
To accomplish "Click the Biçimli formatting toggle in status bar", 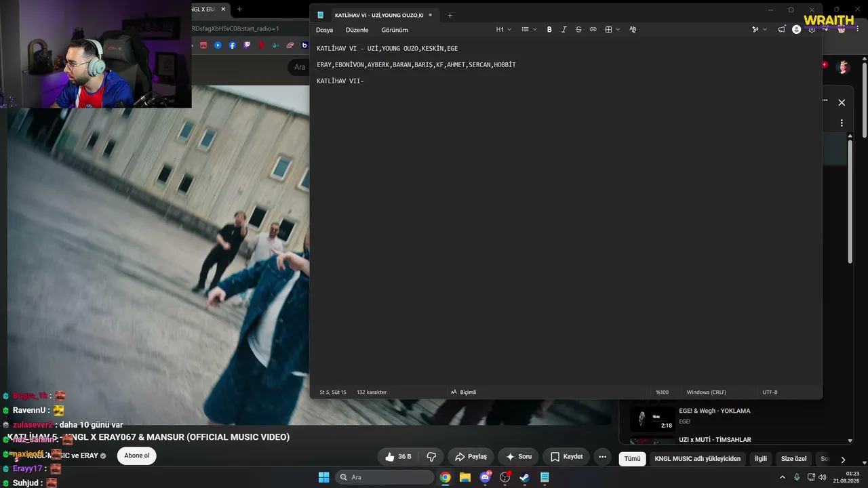I will click(464, 392).
